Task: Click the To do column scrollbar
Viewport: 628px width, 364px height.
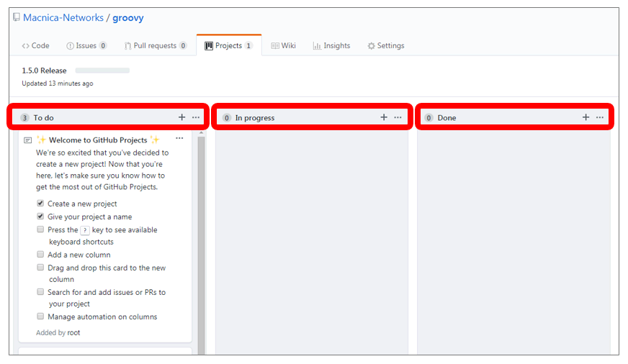Action: tap(201, 244)
